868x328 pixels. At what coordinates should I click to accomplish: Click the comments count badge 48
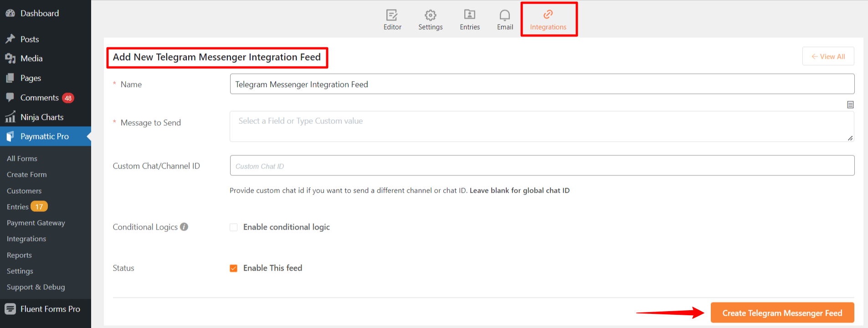tap(68, 98)
